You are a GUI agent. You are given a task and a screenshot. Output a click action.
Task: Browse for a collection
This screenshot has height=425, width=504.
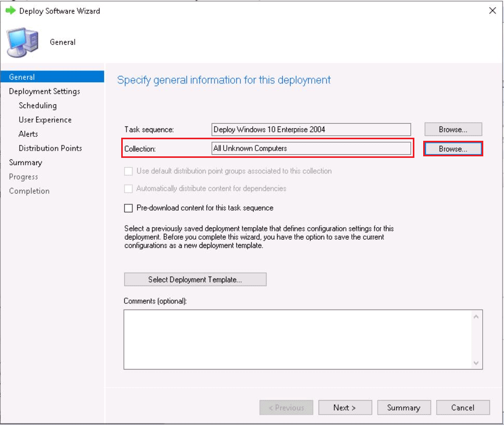pos(453,149)
